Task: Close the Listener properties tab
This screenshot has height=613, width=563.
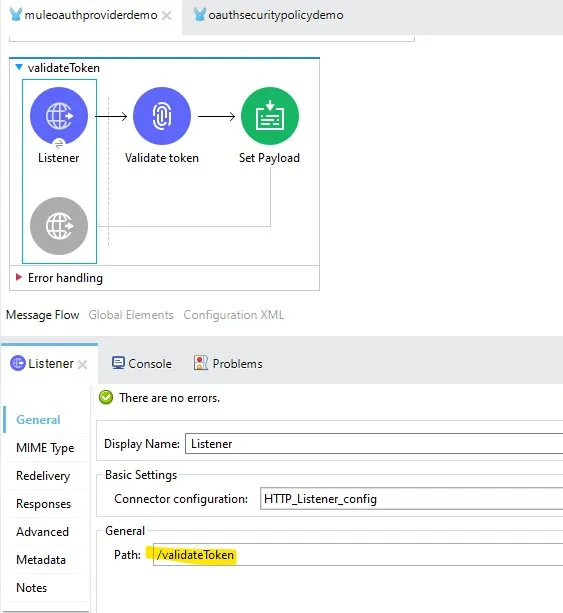Action: [82, 364]
